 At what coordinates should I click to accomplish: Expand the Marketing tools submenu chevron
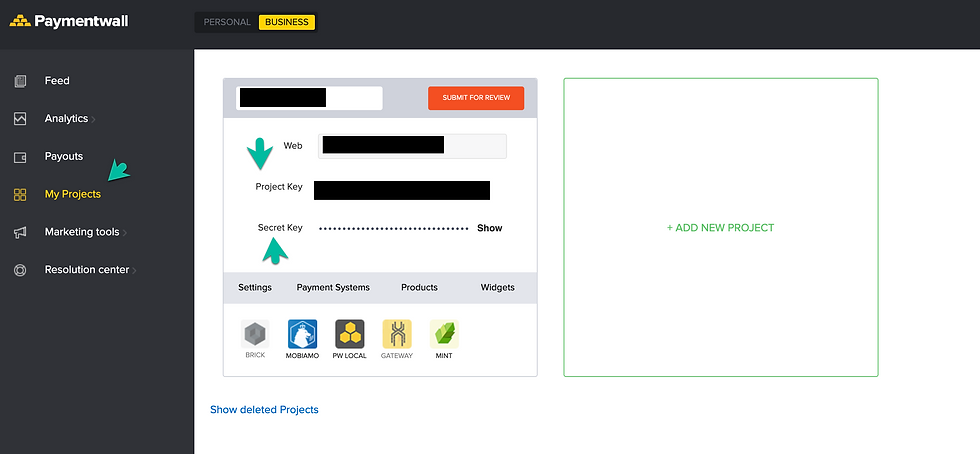[x=124, y=233]
